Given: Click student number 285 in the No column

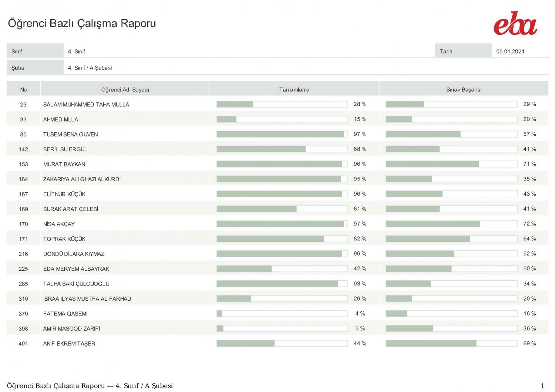Looking at the screenshot, I should [23, 284].
